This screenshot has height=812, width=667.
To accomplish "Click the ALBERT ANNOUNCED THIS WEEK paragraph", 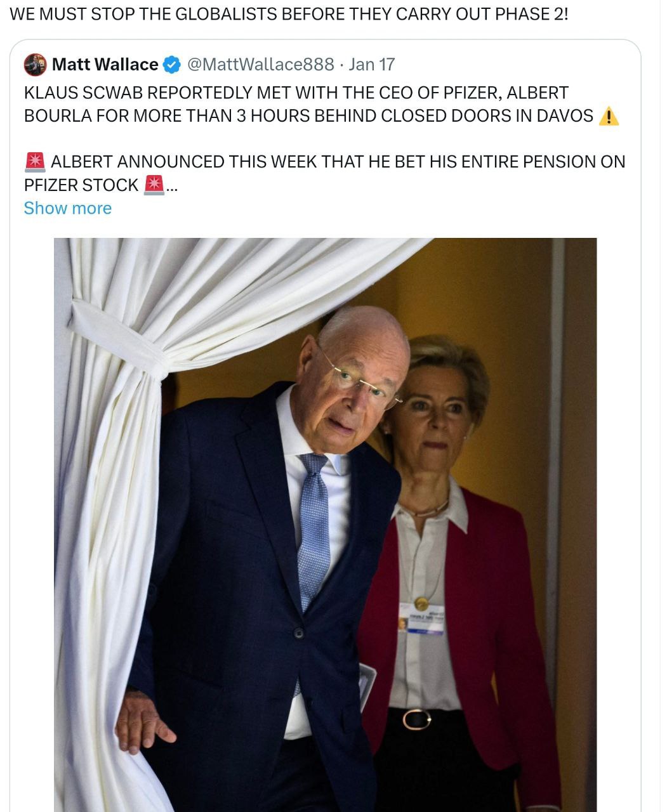I will click(324, 173).
